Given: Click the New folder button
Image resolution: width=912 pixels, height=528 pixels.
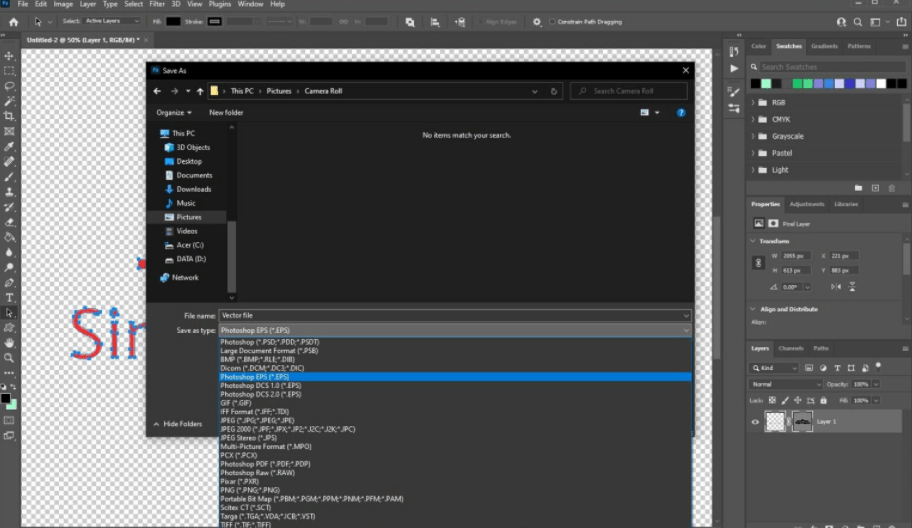Looking at the screenshot, I should [226, 113].
